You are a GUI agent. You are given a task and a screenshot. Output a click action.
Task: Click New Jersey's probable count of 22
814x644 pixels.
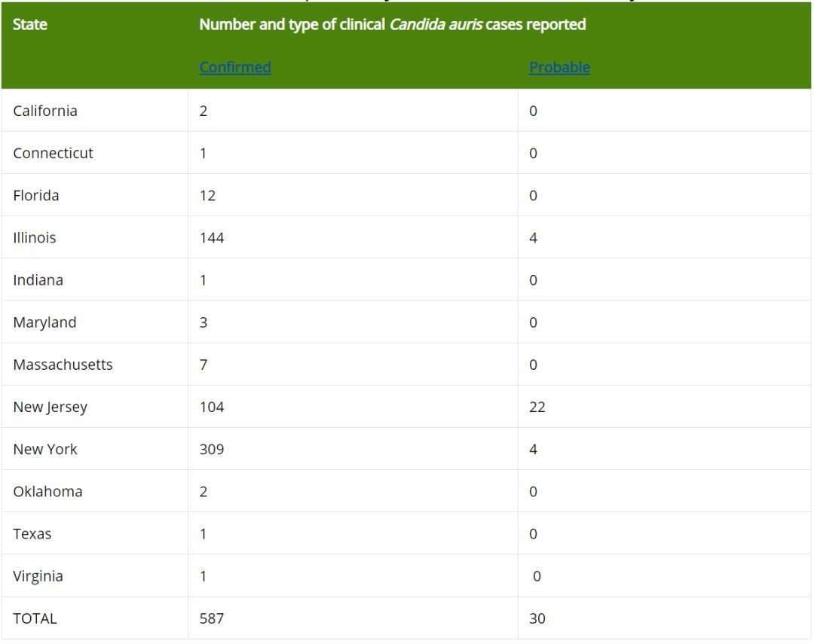(537, 407)
